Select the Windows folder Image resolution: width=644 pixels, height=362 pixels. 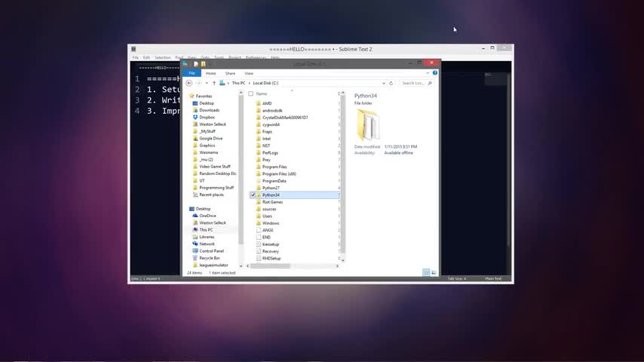pos(270,223)
